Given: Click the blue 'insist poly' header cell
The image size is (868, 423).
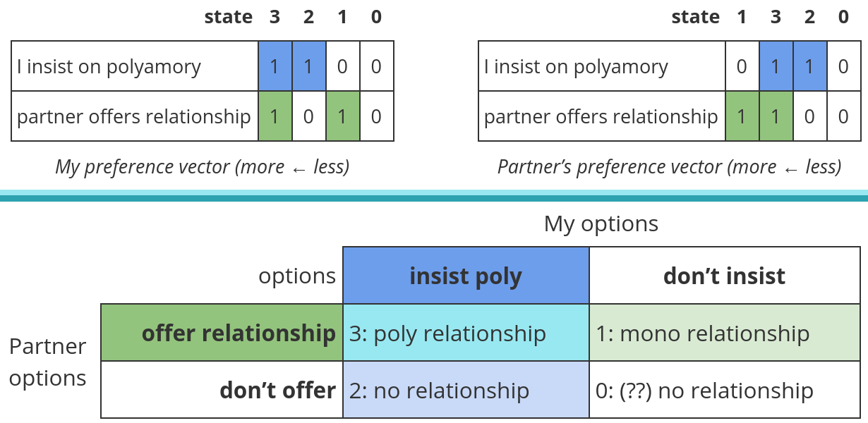Looking at the screenshot, I should point(466,276).
